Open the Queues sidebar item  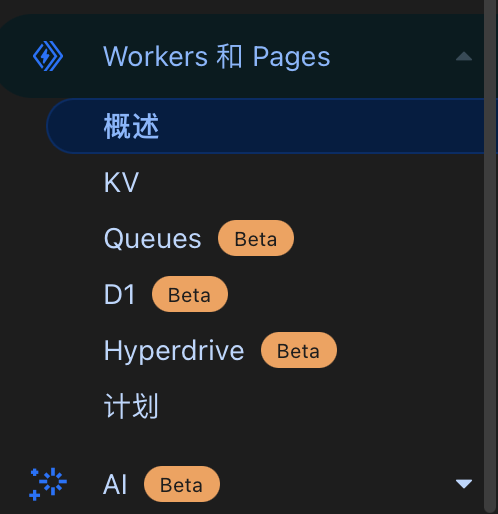(x=153, y=238)
